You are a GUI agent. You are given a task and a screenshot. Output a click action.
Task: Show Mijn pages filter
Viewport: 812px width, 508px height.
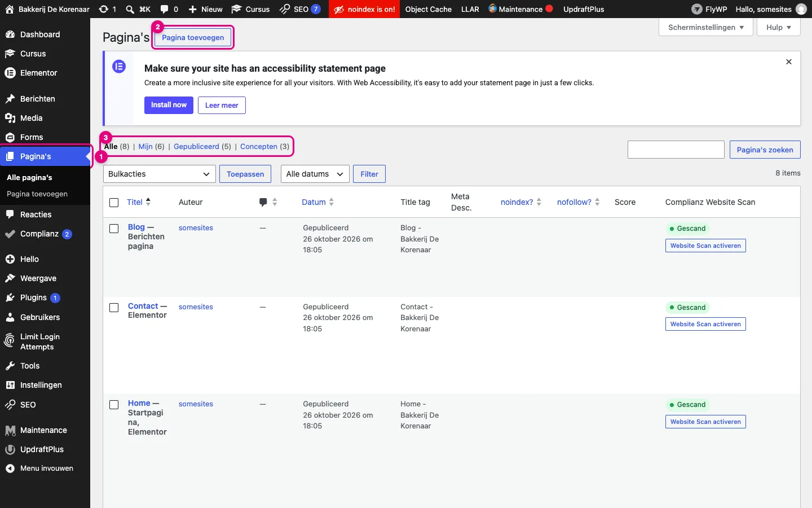(145, 146)
